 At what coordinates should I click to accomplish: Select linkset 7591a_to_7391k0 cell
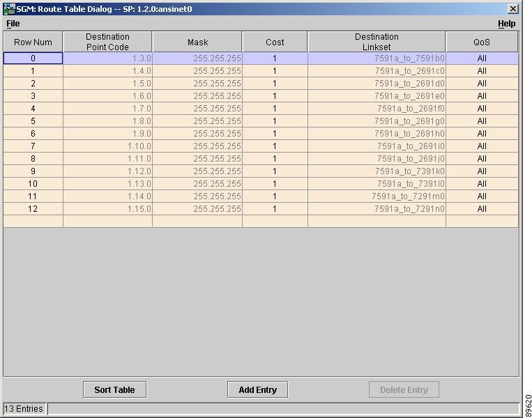377,171
